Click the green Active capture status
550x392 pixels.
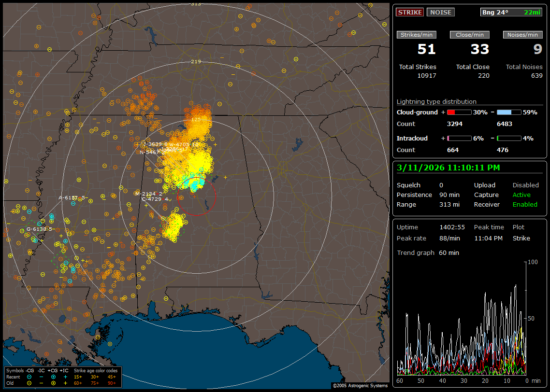[x=521, y=195]
